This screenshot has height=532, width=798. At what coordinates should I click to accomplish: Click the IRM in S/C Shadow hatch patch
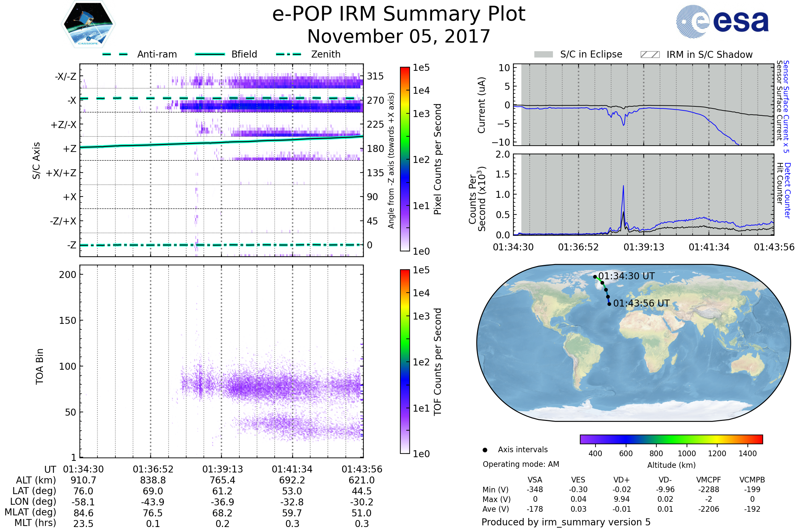tap(650, 55)
